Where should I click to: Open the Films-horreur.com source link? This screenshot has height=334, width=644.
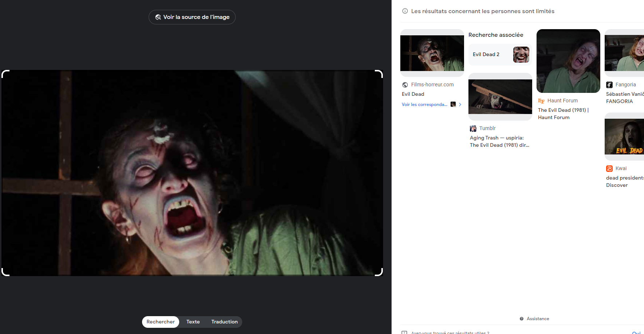432,85
